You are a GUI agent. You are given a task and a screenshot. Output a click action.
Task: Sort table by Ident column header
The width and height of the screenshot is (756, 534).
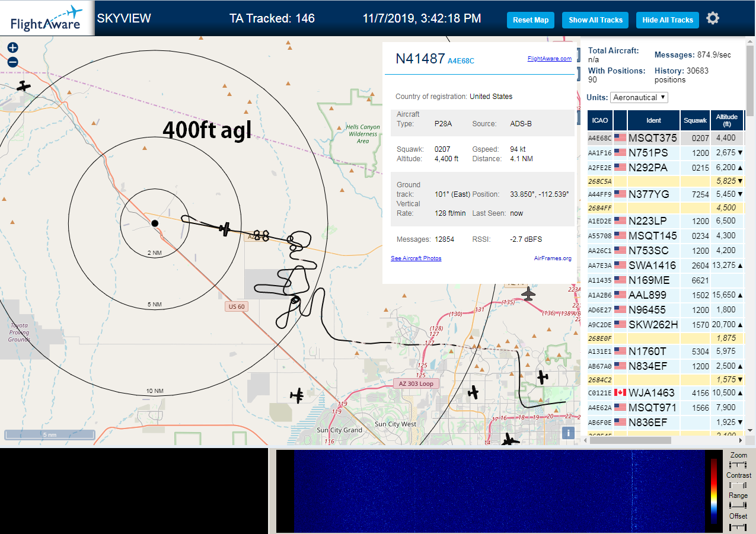tap(653, 120)
